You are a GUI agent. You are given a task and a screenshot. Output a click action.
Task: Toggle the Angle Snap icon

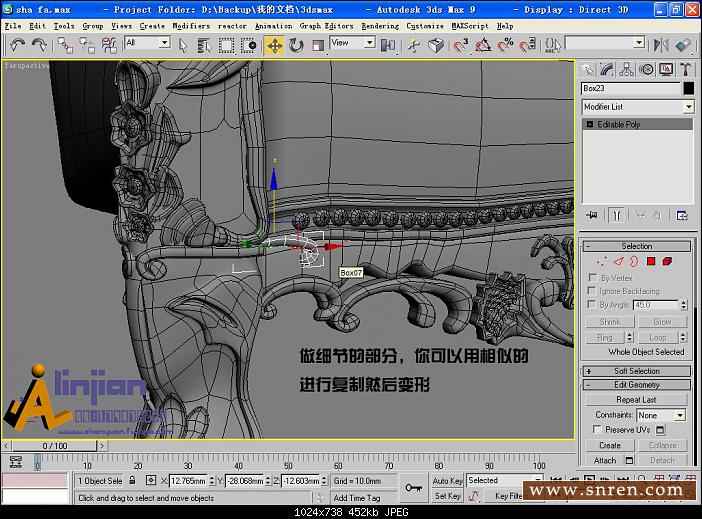tap(483, 45)
